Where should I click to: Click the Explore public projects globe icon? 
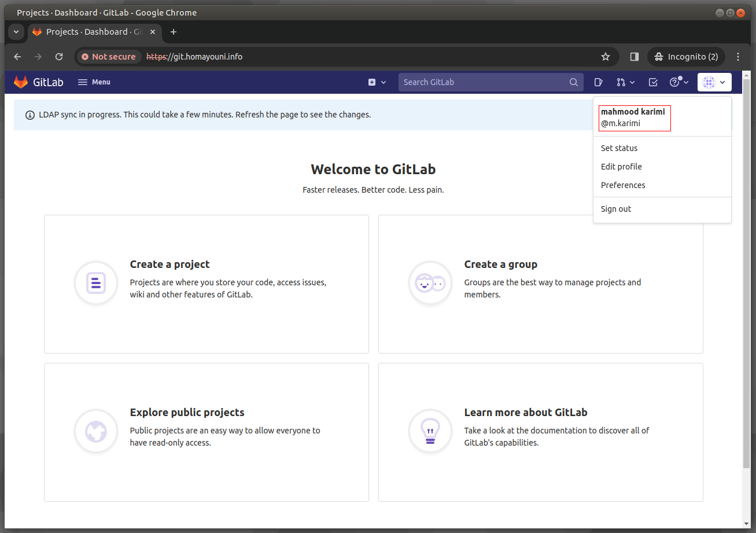coord(96,431)
